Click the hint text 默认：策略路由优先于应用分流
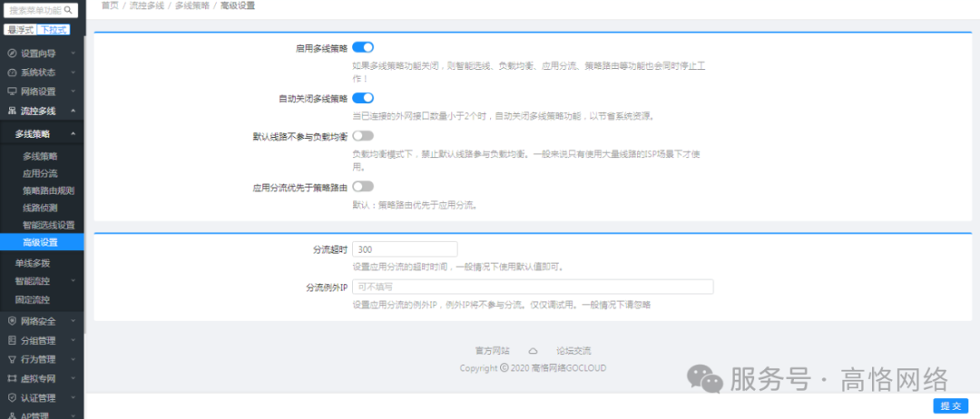 [415, 204]
